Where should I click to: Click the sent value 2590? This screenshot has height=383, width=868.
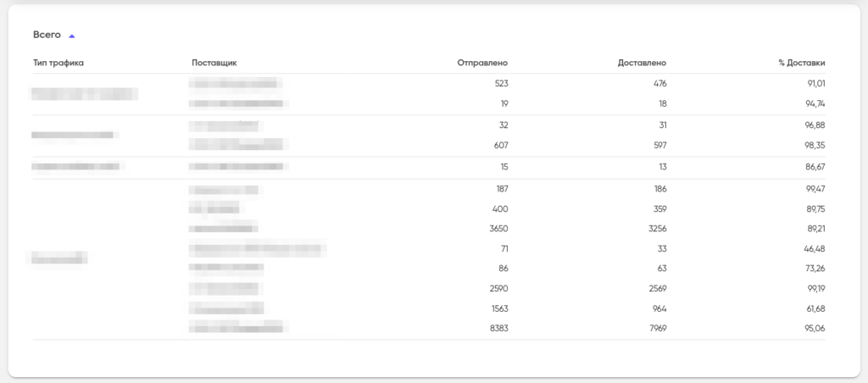(498, 288)
